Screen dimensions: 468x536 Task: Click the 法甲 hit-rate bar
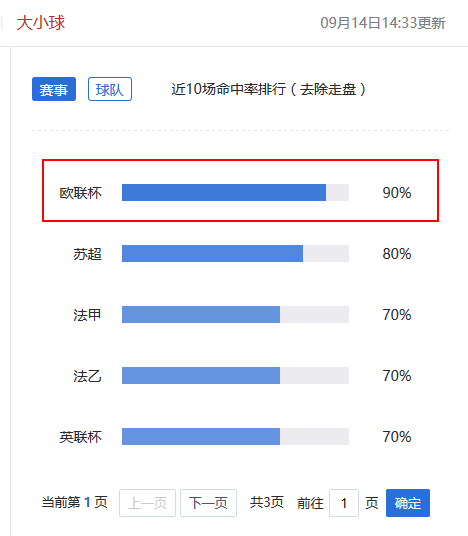pos(235,314)
